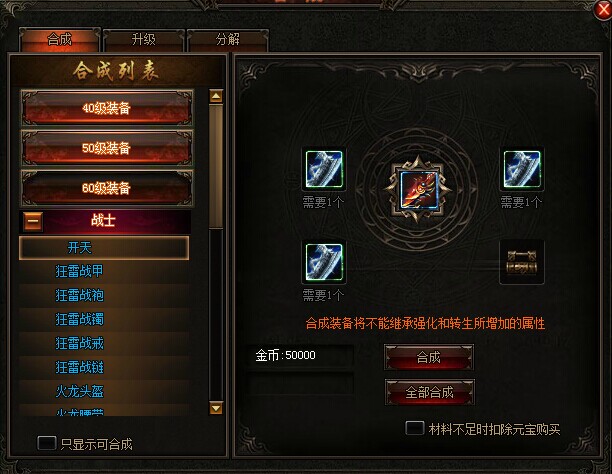
Task: Open the 60级装备 equipment group
Action: click(107, 188)
